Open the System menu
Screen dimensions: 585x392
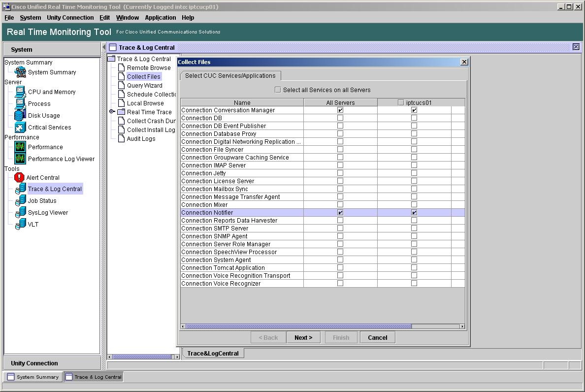[30, 18]
